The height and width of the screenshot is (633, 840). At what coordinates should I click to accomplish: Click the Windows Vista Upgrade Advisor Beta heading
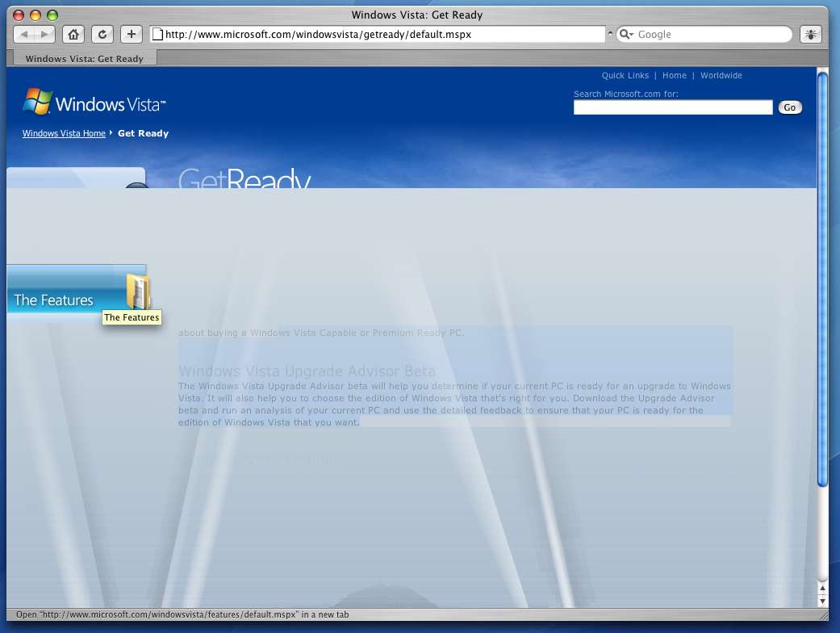pos(307,371)
